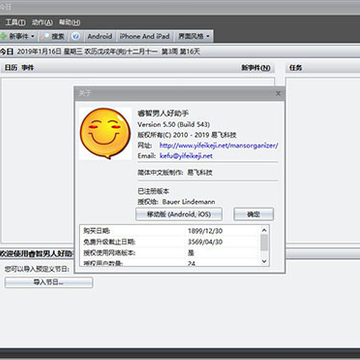Click the 导入节日... button

click(x=49, y=282)
